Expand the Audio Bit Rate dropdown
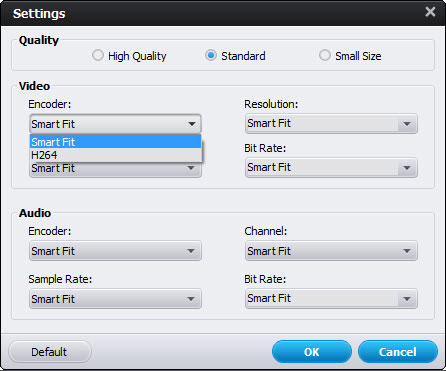446x371 pixels. click(x=331, y=299)
